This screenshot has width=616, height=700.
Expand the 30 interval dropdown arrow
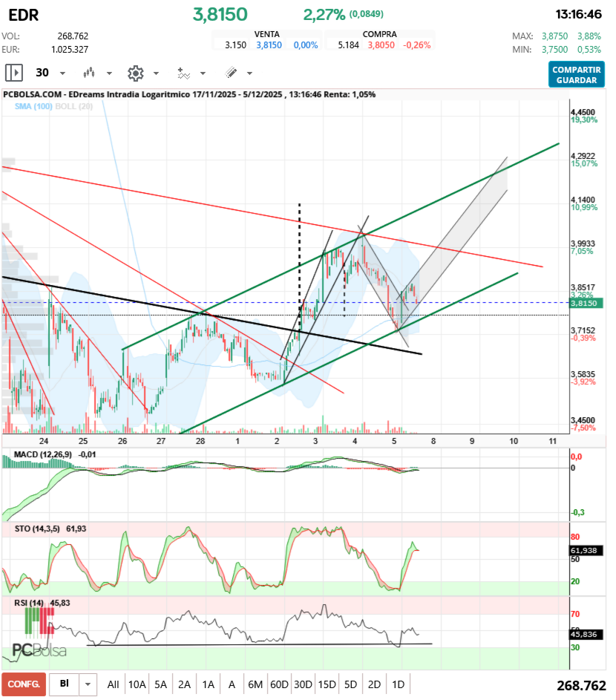click(x=62, y=73)
